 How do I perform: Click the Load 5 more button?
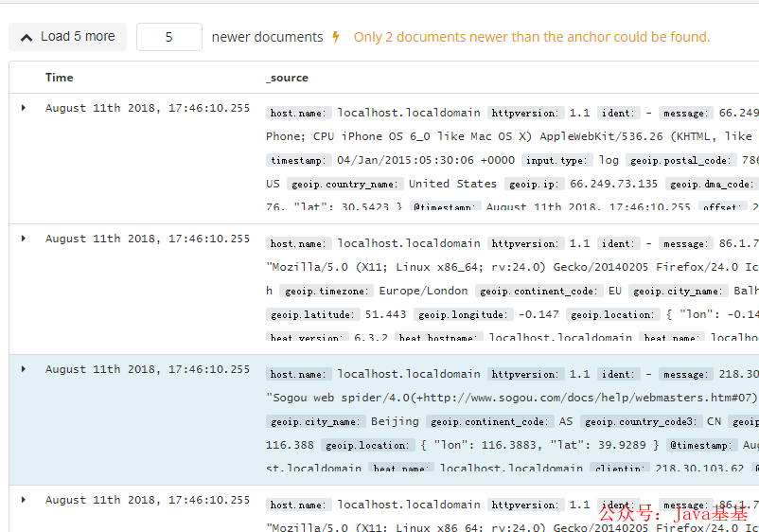point(68,37)
